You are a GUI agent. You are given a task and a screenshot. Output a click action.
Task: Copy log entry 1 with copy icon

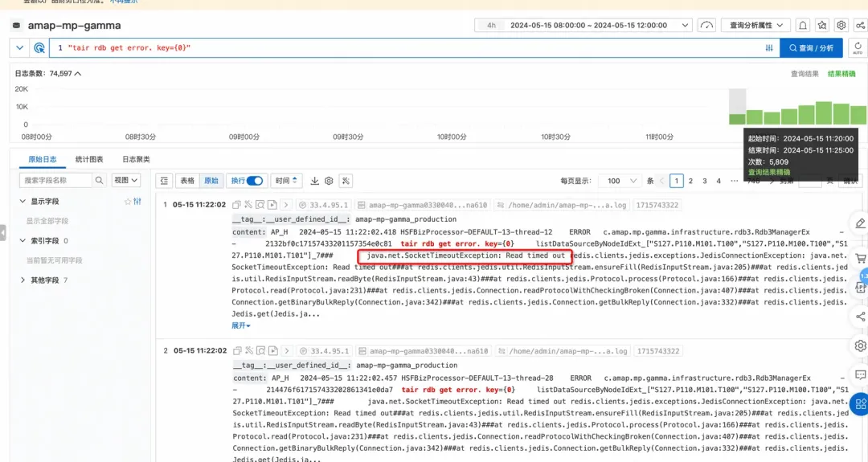point(236,205)
